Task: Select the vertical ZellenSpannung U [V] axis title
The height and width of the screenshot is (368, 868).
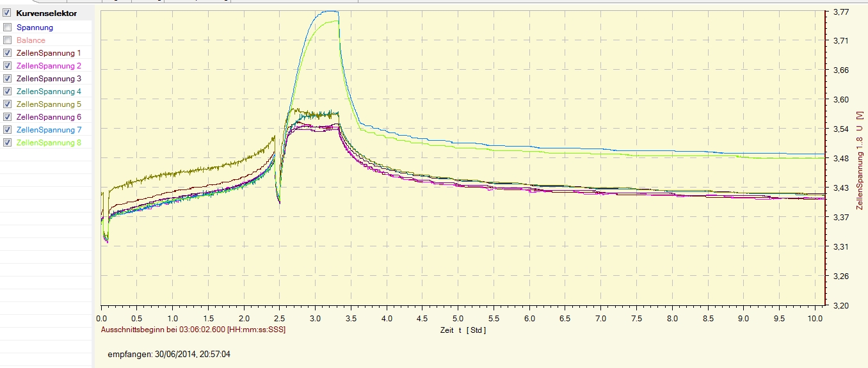Action: tap(859, 159)
